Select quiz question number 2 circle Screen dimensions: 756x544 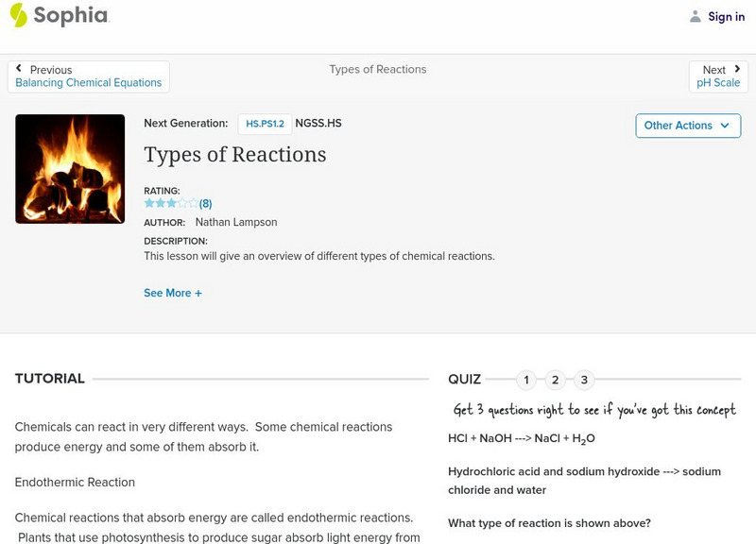[556, 381]
